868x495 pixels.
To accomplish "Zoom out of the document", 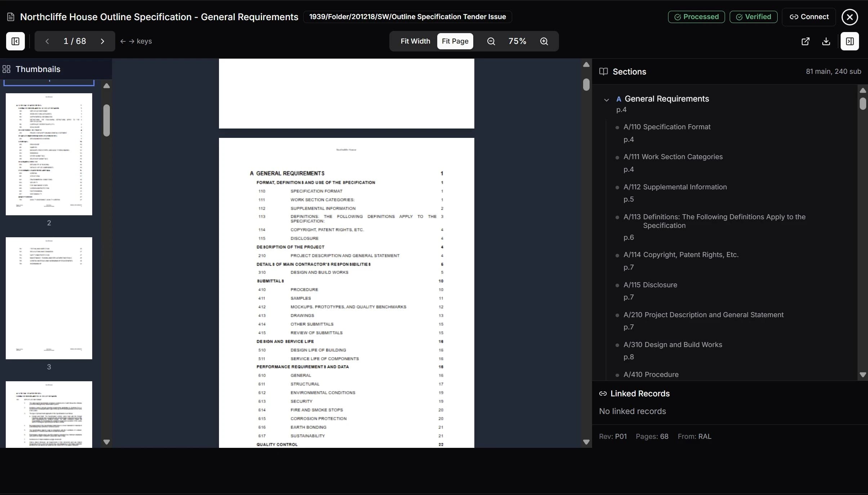I will 491,41.
